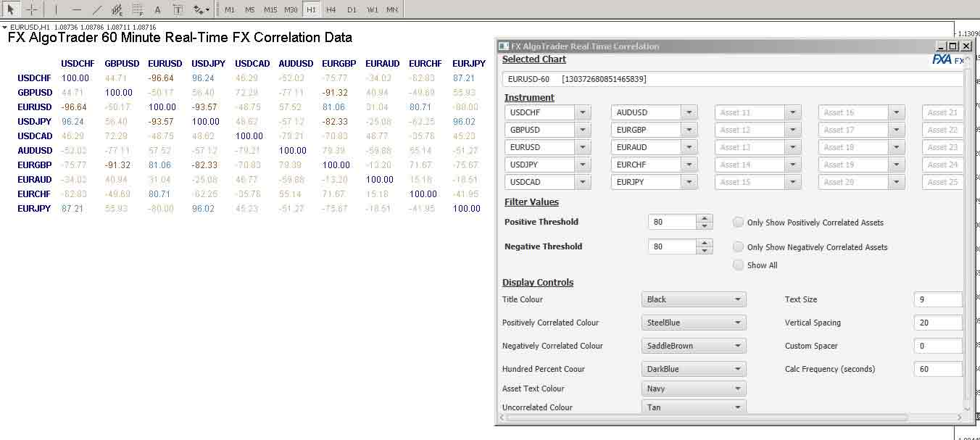980x440 pixels.
Task: Select Only Show Positively Correlated Assets
Action: click(738, 223)
